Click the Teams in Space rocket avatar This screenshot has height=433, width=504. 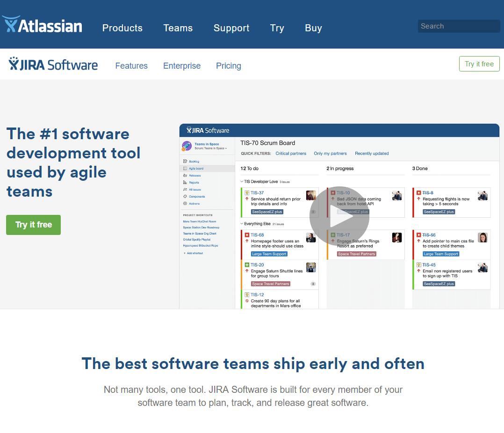(x=187, y=146)
